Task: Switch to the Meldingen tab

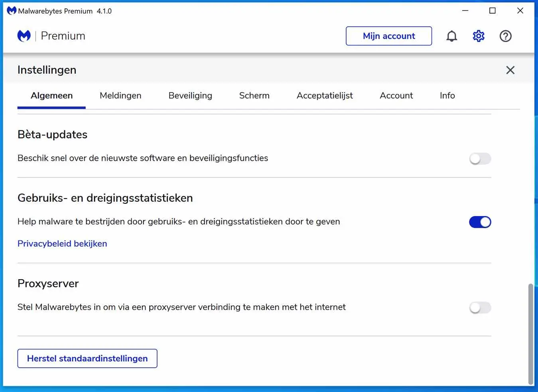Action: point(120,96)
